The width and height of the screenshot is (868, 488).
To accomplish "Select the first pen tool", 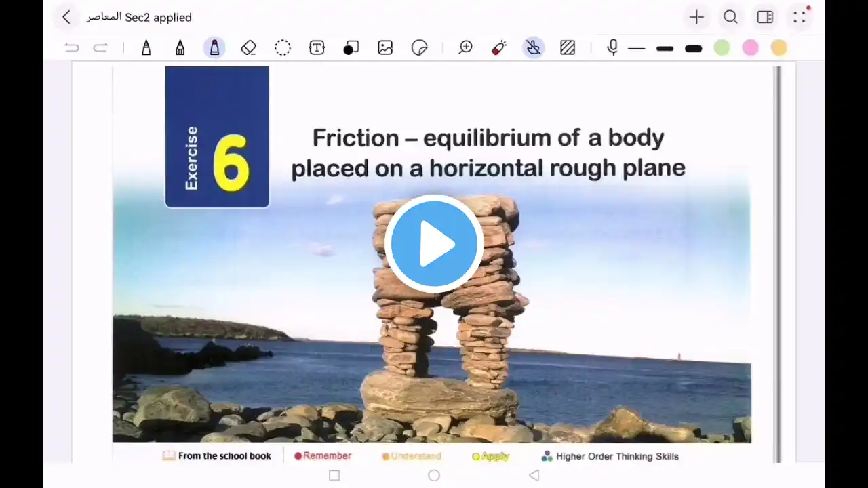I will [x=146, y=47].
